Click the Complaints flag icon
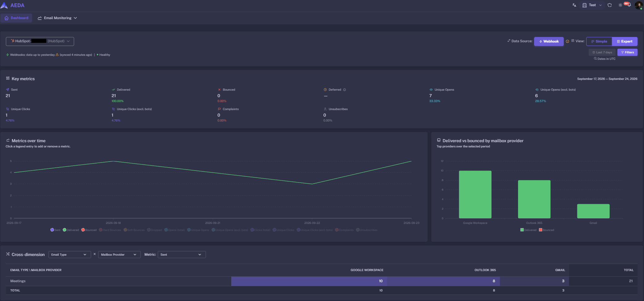The width and height of the screenshot is (644, 301). tap(219, 109)
